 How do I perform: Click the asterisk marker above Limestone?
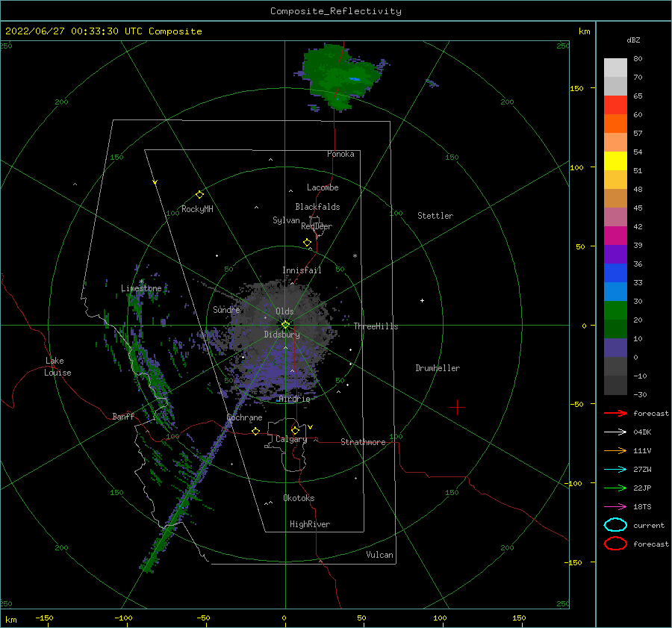click(x=141, y=282)
